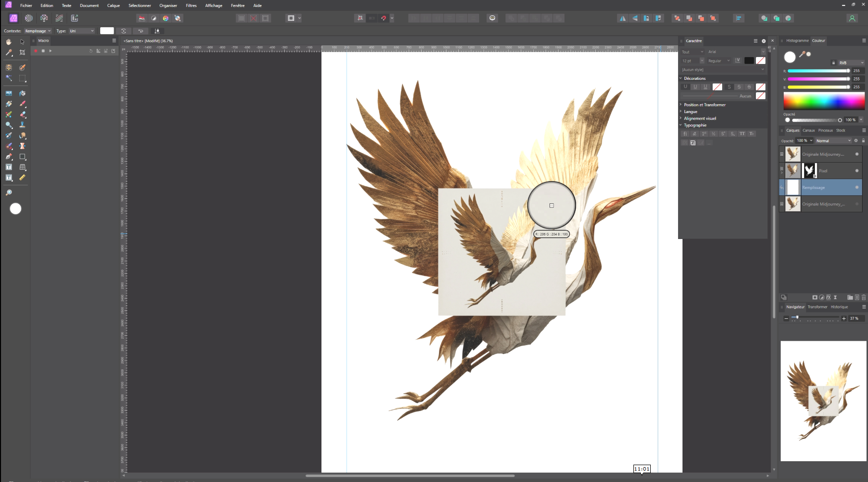The height and width of the screenshot is (482, 868).
Task: Open the RVB color model dropdown
Action: pyautogui.click(x=851, y=63)
